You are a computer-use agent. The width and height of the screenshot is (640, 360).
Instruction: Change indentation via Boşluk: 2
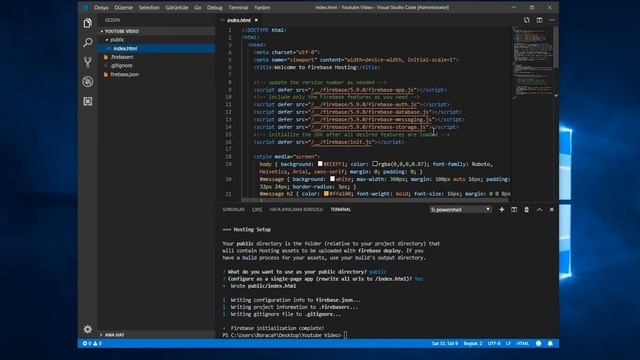click(x=473, y=343)
